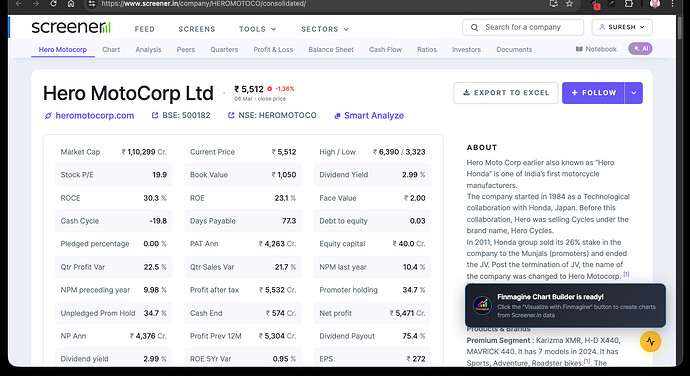Open the Screens menu item
The image size is (690, 376).
[x=197, y=29]
